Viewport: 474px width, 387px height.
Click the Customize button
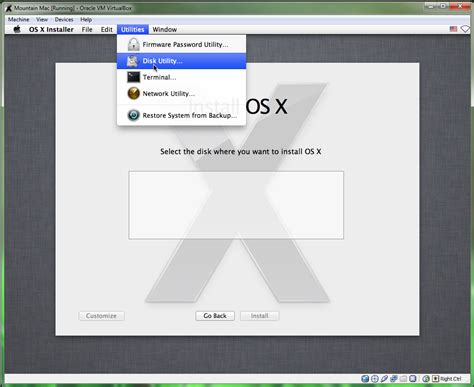pyautogui.click(x=101, y=316)
